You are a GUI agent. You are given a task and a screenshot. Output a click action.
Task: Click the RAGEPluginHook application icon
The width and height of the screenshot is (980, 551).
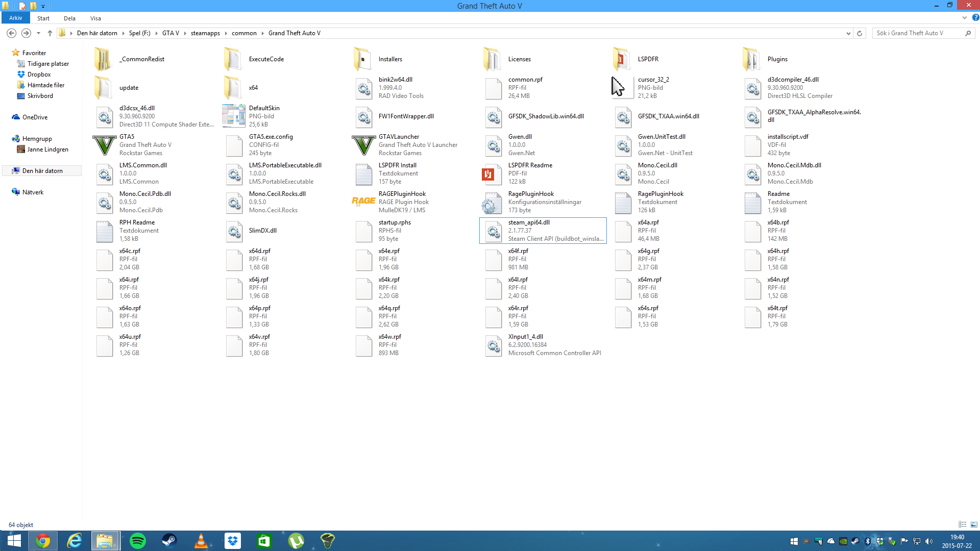click(363, 202)
